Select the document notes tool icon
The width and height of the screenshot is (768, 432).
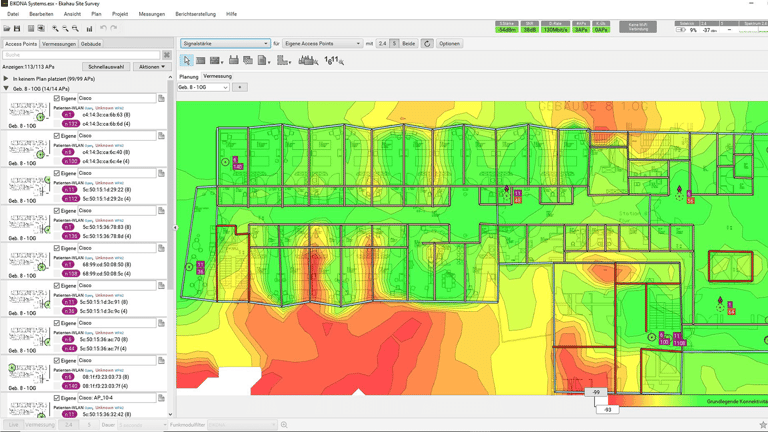(x=263, y=60)
